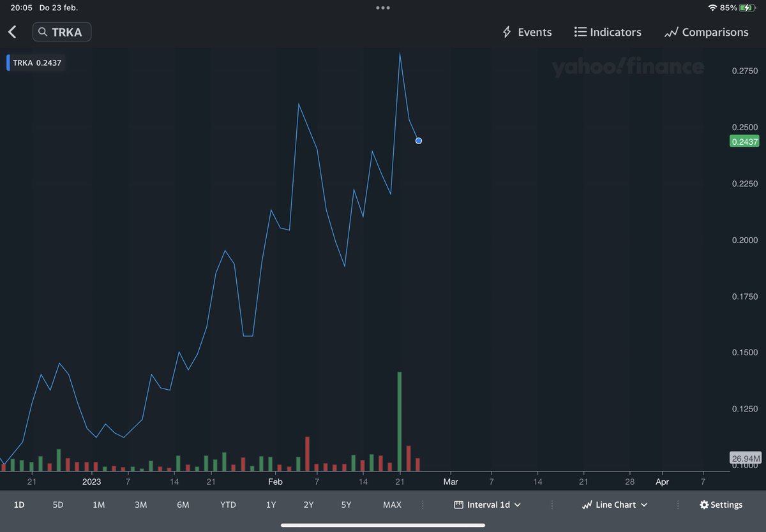The height and width of the screenshot is (532, 766).
Task: Tap the TRKA 0.2437 legend label
Action: pos(37,63)
